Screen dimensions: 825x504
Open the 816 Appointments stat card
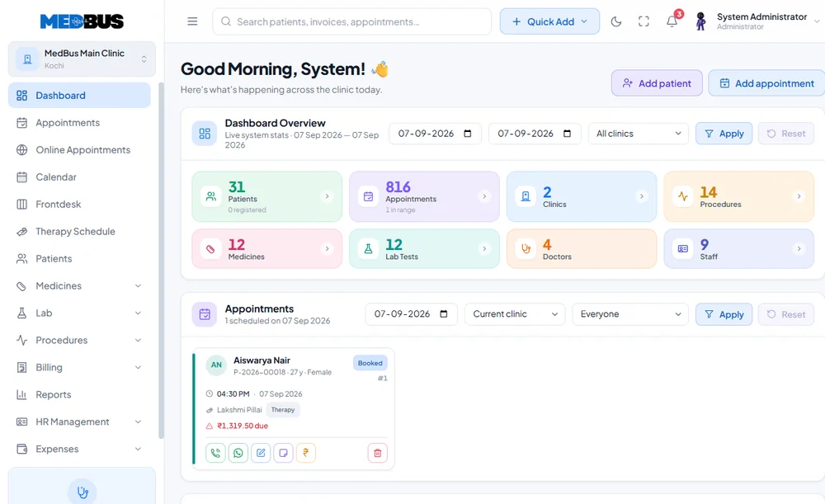424,196
